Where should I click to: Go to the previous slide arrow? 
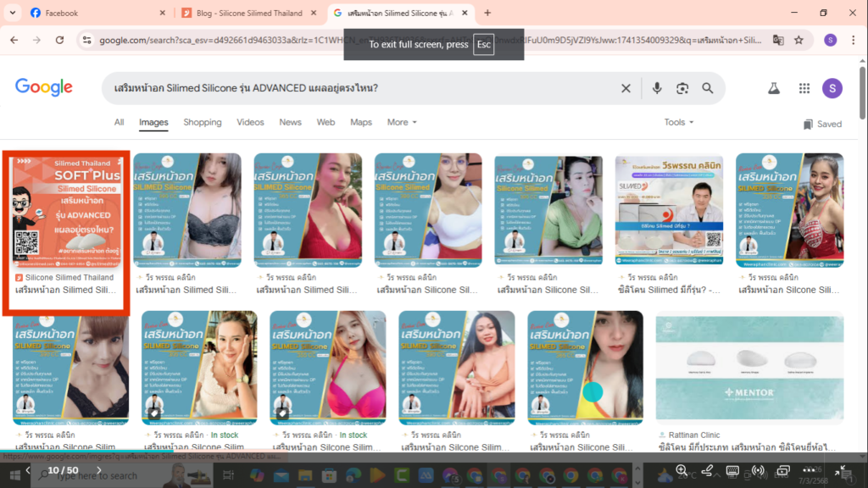coord(28,470)
